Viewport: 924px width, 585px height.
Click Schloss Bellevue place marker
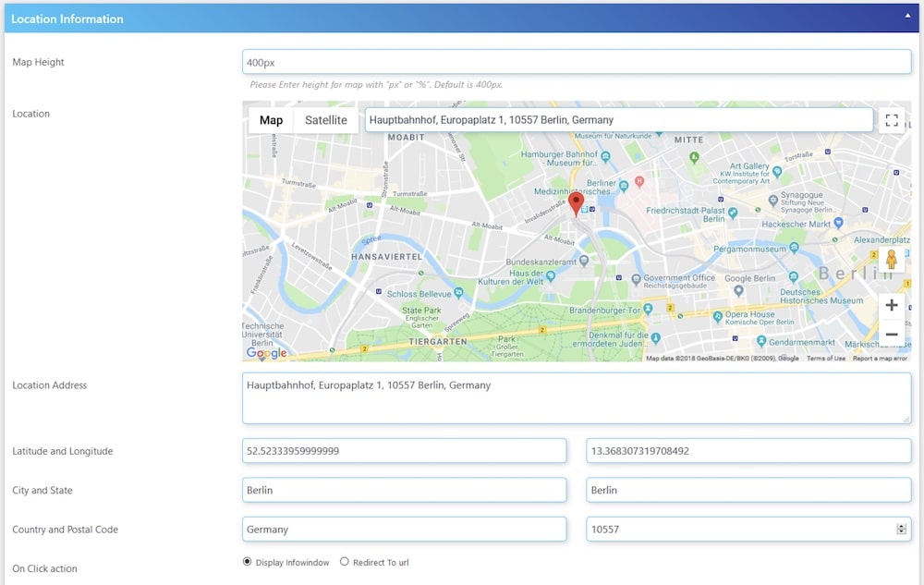click(458, 293)
